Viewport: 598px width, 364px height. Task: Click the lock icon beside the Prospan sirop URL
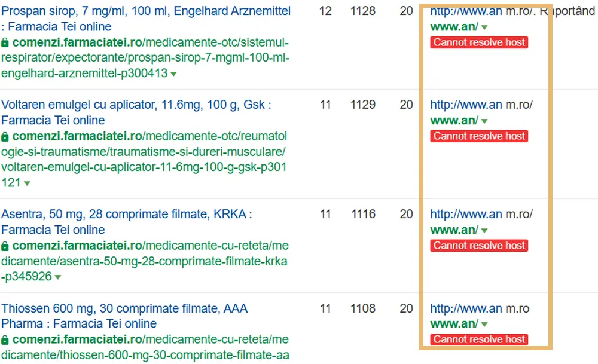point(5,42)
